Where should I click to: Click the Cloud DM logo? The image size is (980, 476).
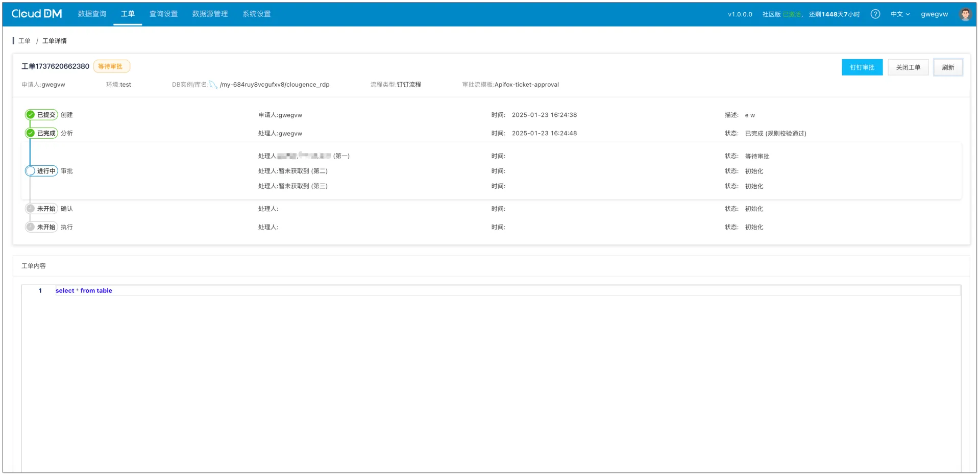pyautogui.click(x=37, y=14)
